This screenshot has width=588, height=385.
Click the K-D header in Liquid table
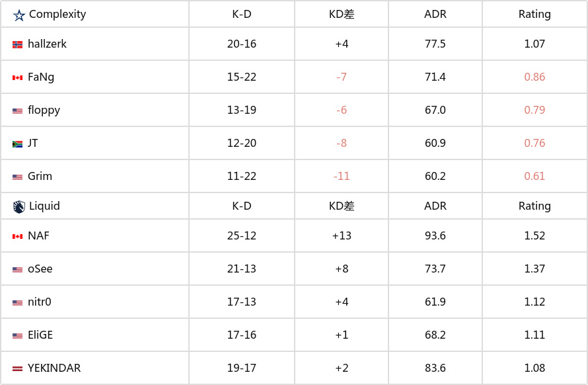[242, 206]
